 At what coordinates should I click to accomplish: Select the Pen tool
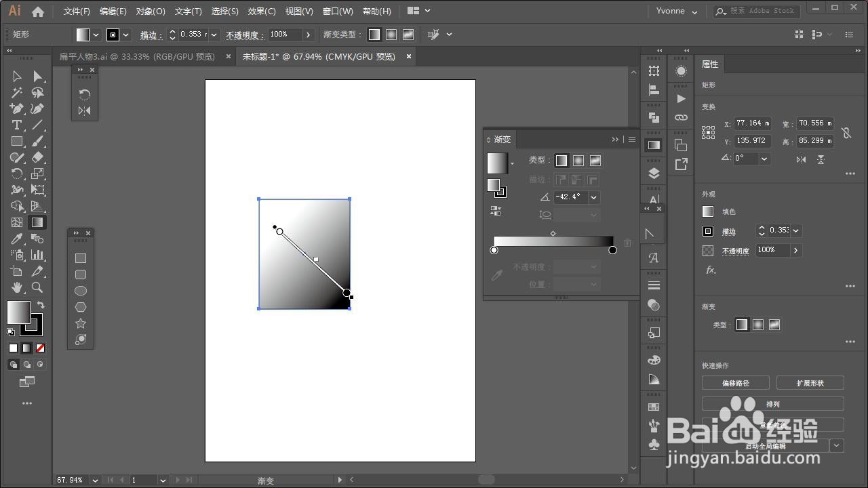point(17,108)
